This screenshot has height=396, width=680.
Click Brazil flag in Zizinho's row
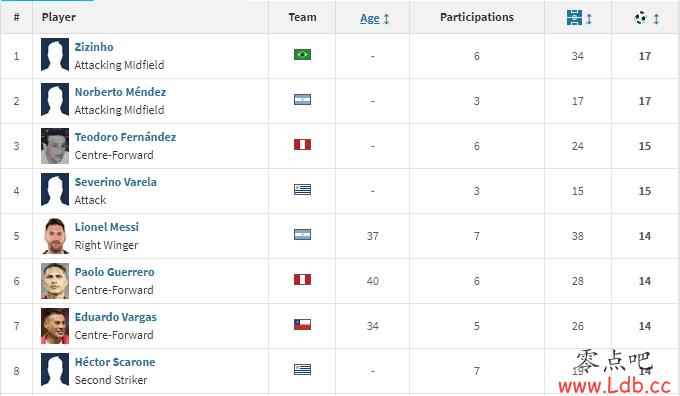point(302,55)
